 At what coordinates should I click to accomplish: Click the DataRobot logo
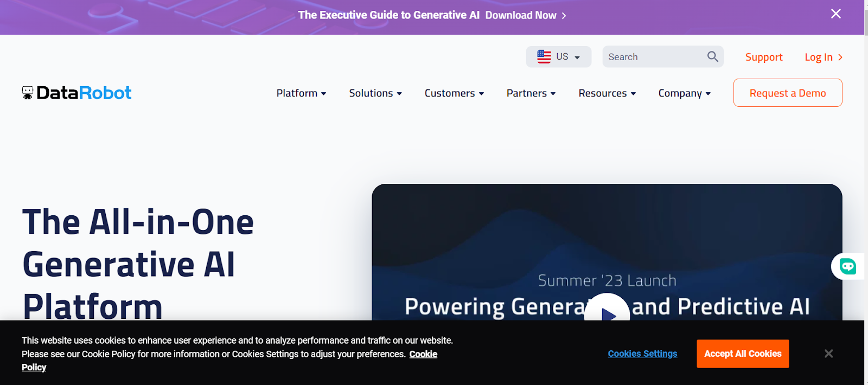[x=76, y=93]
